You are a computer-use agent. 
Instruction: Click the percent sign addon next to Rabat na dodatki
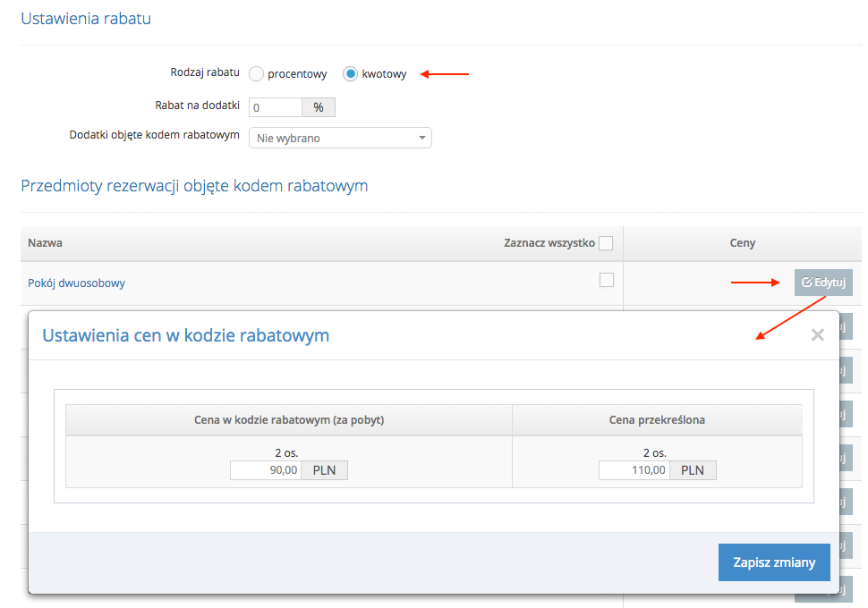pos(319,107)
